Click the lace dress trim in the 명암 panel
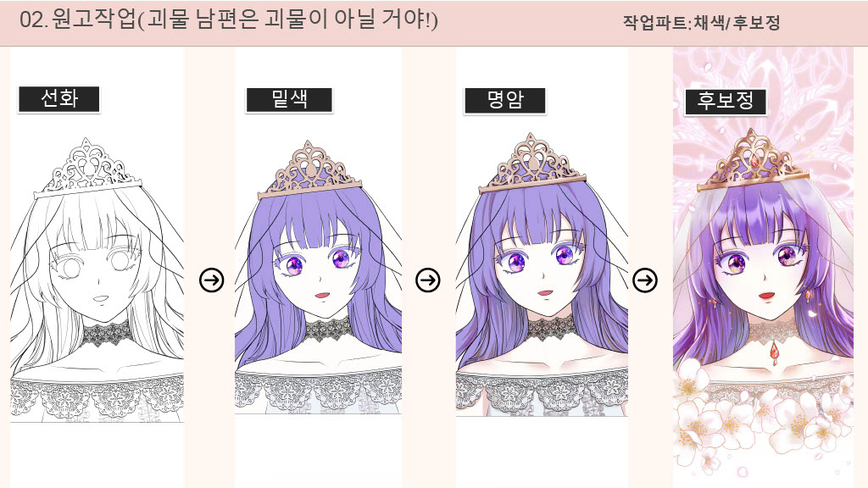Image resolution: width=868 pixels, height=488 pixels. [x=542, y=391]
